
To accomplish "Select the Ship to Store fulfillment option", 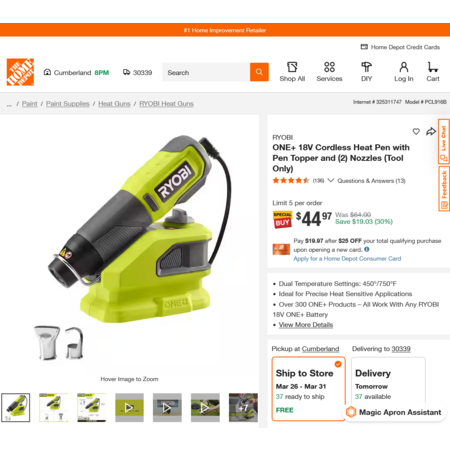I will pos(309,389).
